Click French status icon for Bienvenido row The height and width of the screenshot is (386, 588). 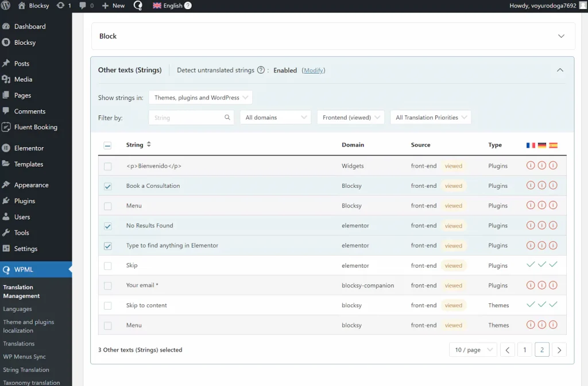tap(531, 165)
